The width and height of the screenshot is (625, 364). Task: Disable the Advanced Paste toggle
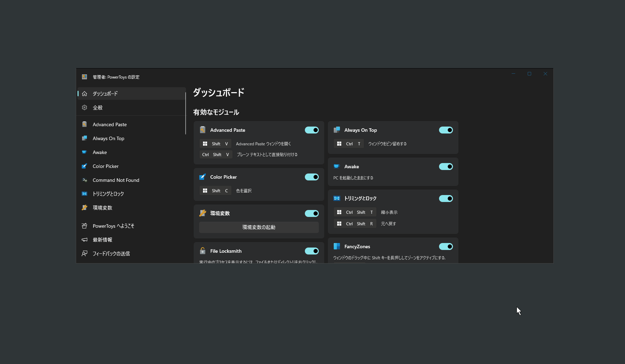(311, 130)
